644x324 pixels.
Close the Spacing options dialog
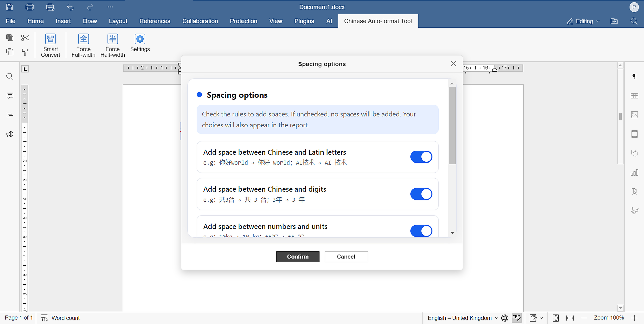tap(453, 64)
